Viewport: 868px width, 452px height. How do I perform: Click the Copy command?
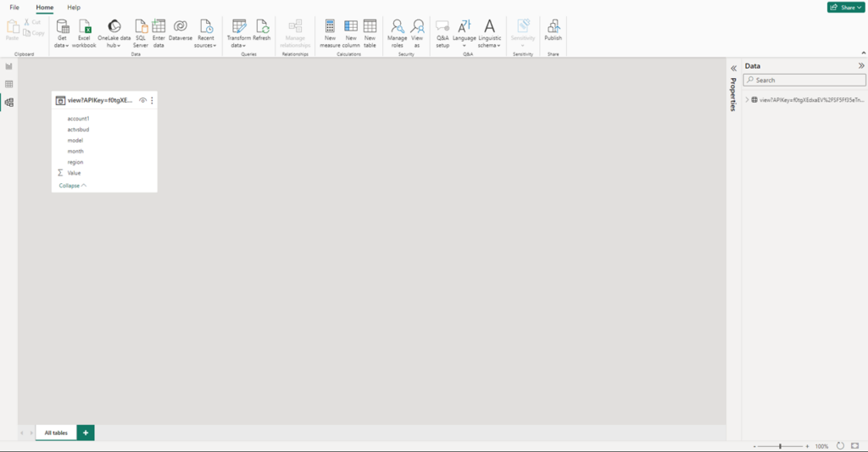click(34, 33)
